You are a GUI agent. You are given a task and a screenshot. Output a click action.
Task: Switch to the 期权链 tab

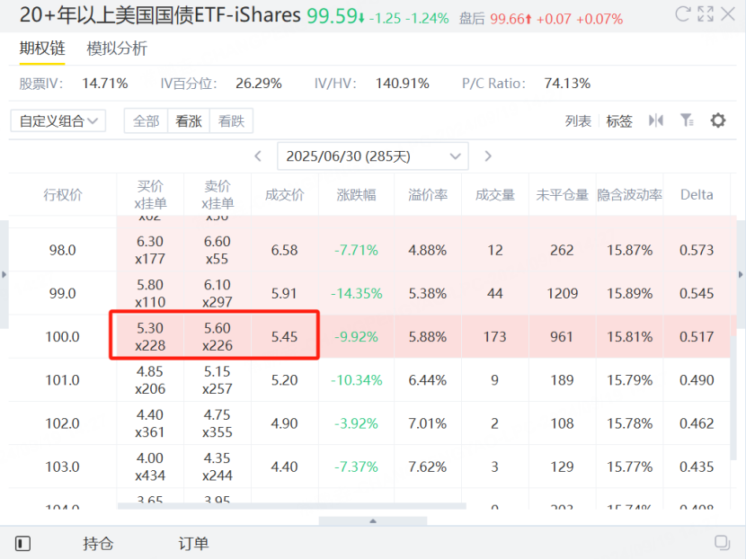point(42,48)
